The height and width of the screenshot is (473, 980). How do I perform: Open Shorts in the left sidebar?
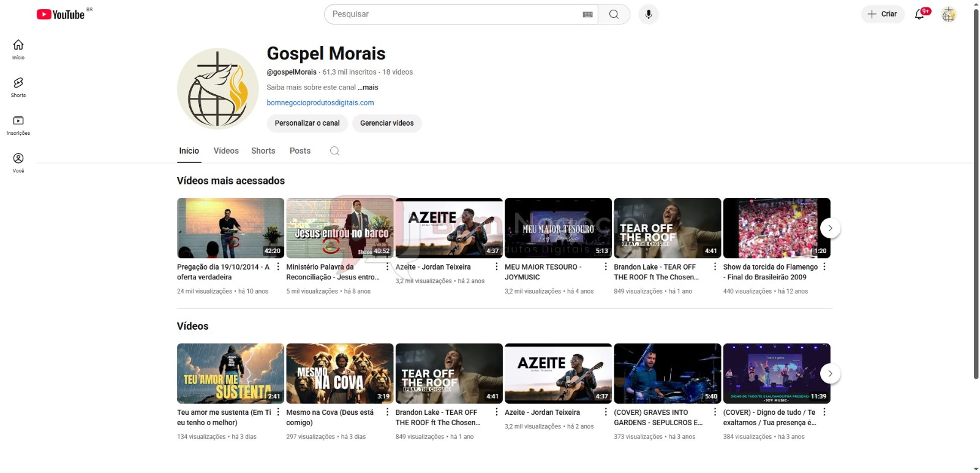(18, 87)
